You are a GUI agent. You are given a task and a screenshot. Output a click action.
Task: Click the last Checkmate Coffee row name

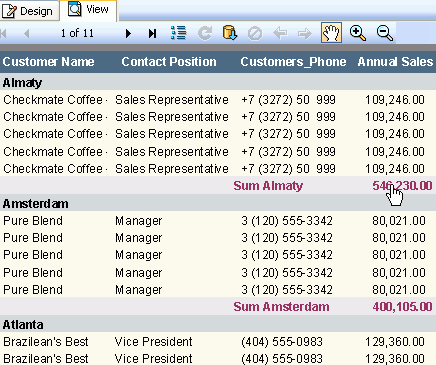pyautogui.click(x=55, y=169)
